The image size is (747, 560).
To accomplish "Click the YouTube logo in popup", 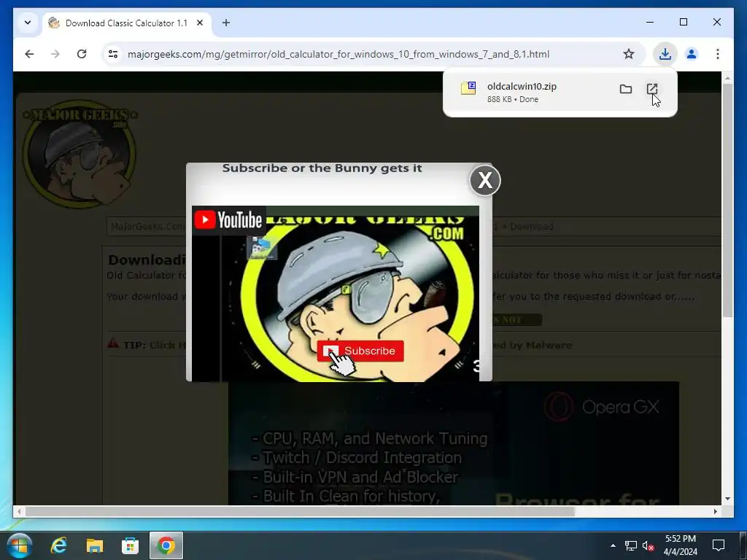I will point(228,220).
